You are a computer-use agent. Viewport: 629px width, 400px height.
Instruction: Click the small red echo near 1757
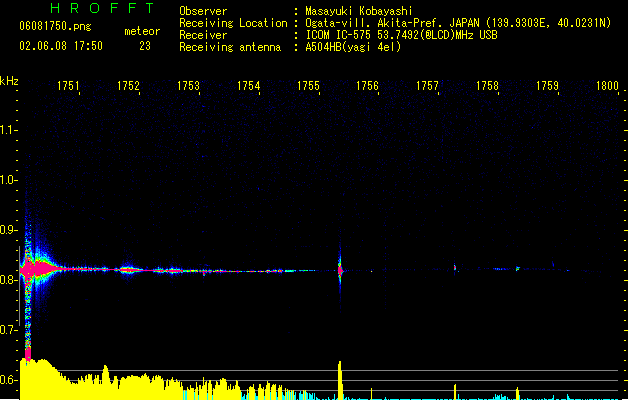tap(455, 267)
